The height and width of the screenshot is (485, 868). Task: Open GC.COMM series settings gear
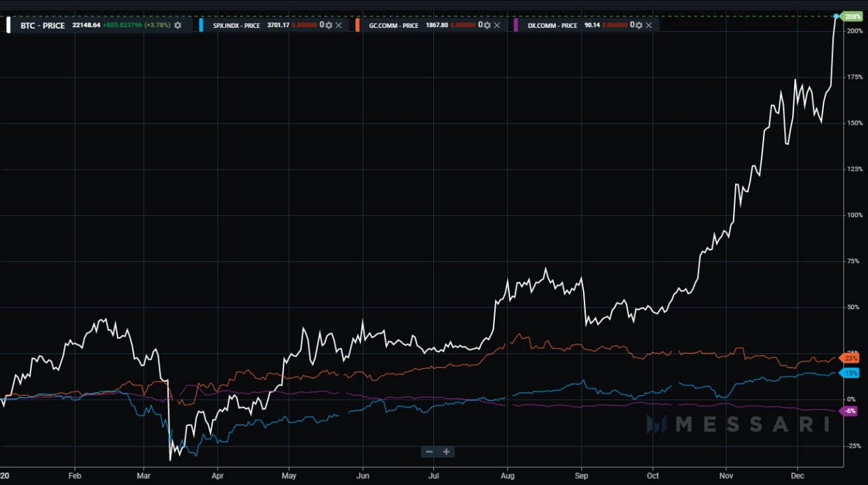pos(487,25)
